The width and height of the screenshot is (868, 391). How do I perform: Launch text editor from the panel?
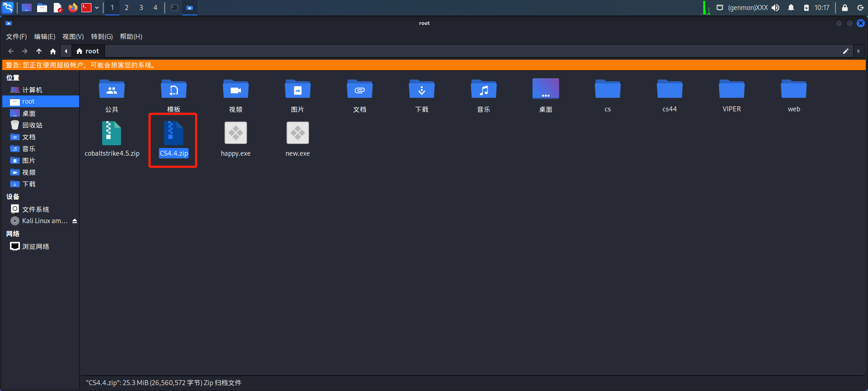click(x=57, y=8)
